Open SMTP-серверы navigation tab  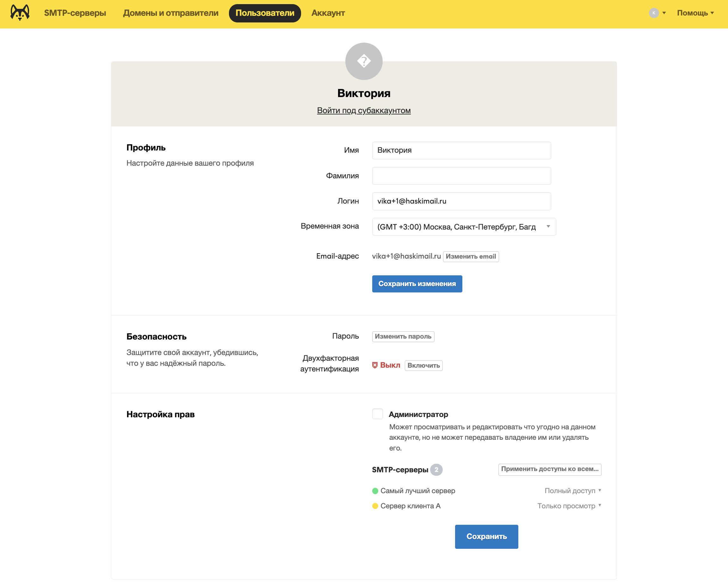75,13
